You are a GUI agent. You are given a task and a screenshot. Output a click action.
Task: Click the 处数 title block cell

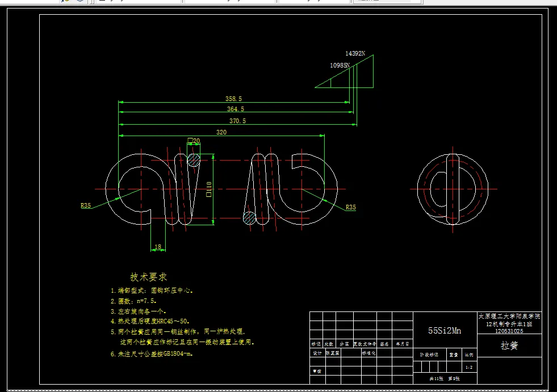(329, 344)
